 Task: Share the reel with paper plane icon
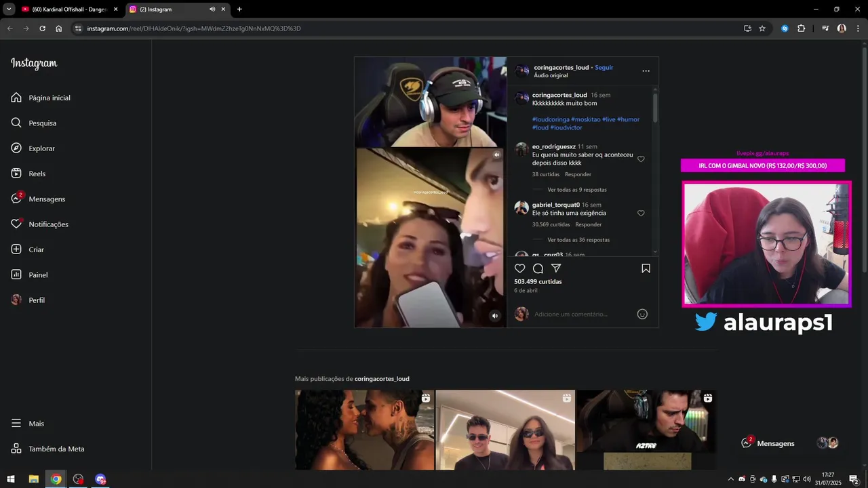556,268
